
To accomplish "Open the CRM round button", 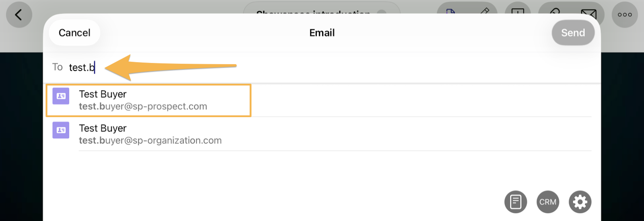I will [x=547, y=202].
